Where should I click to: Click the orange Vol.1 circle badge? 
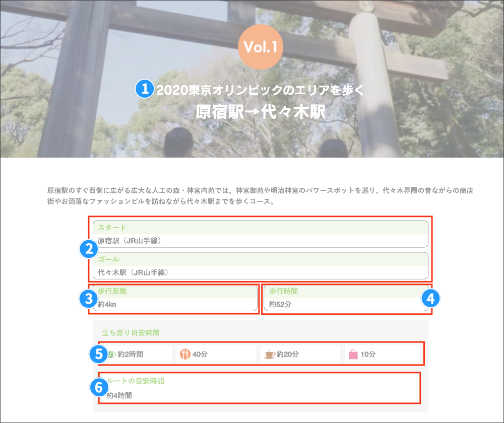261,47
